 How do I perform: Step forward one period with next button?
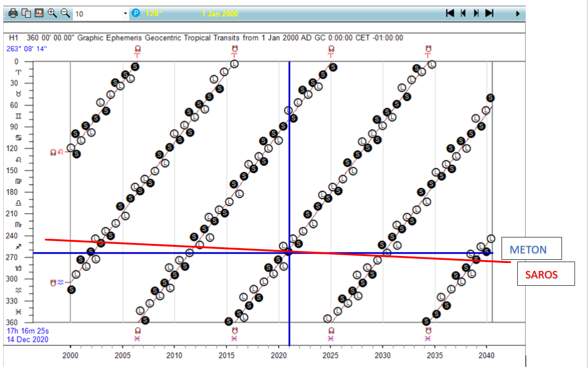(476, 13)
